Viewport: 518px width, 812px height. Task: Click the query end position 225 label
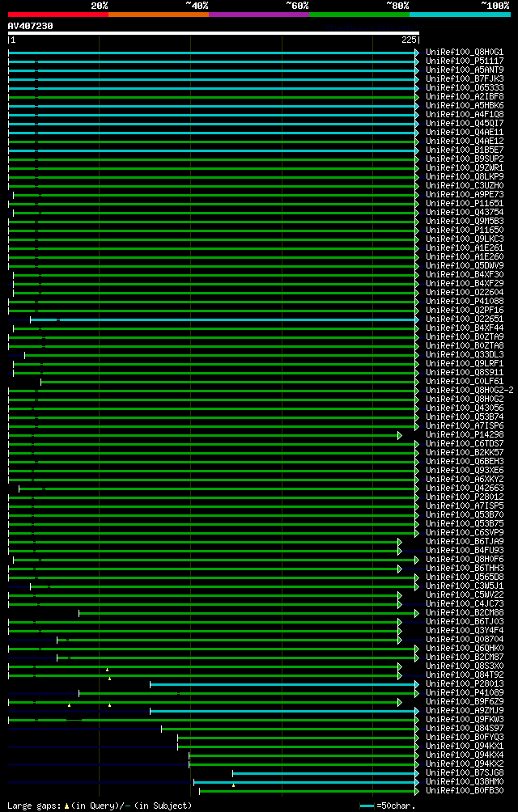click(410, 40)
